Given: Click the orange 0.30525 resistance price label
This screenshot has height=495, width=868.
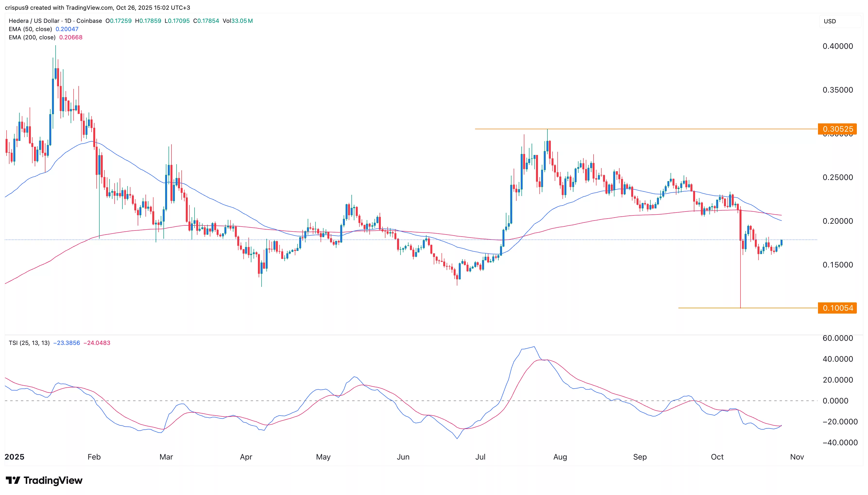Looking at the screenshot, I should pos(838,129).
